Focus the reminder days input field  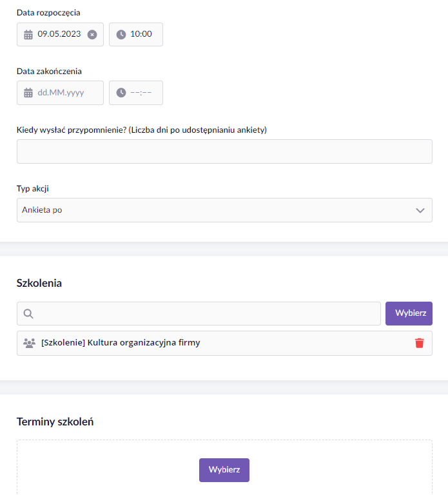(x=224, y=151)
